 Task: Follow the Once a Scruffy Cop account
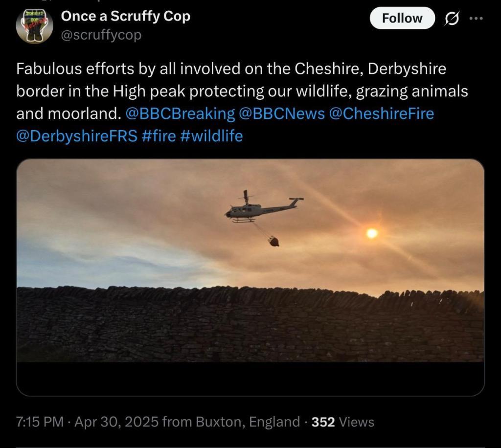tap(402, 18)
